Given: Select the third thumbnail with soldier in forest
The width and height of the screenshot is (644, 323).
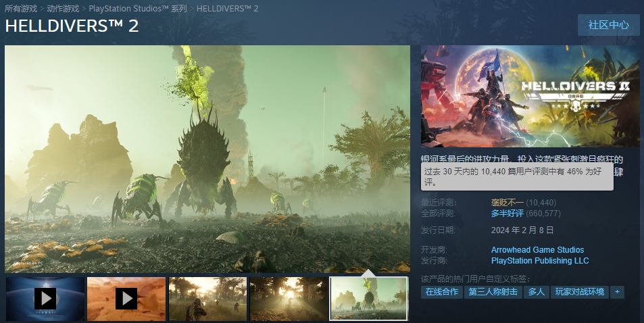Looking at the screenshot, I should point(207,299).
